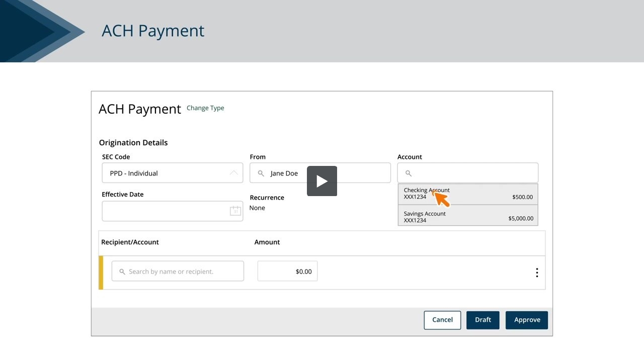Click the search magnifier in the From field
The height and width of the screenshot is (362, 644).
pos(261,172)
